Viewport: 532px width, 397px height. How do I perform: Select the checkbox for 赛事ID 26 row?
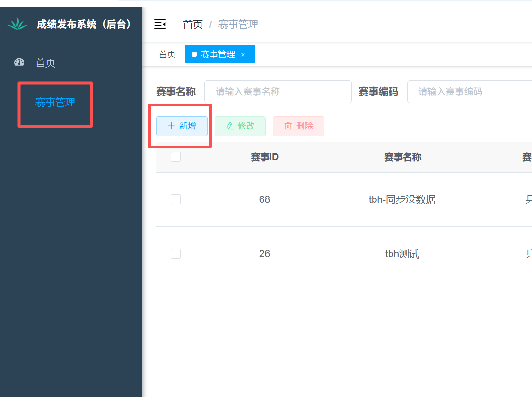pos(175,254)
